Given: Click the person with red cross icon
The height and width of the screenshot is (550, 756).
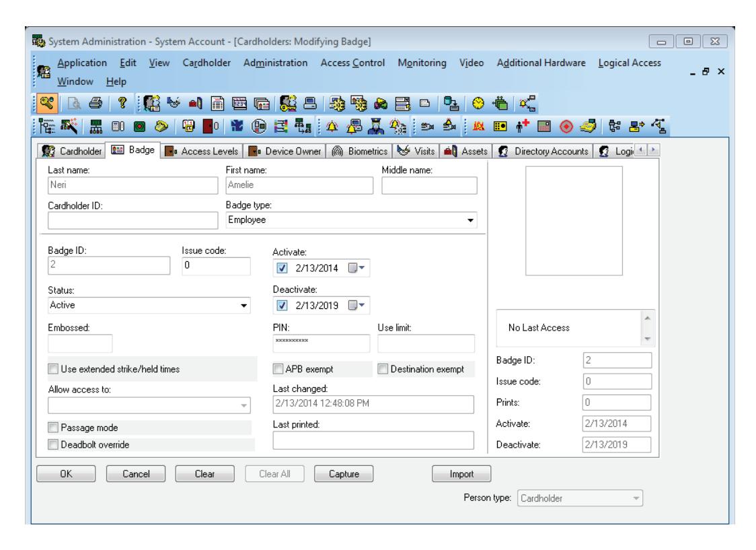Looking at the screenshot, I should [x=522, y=127].
